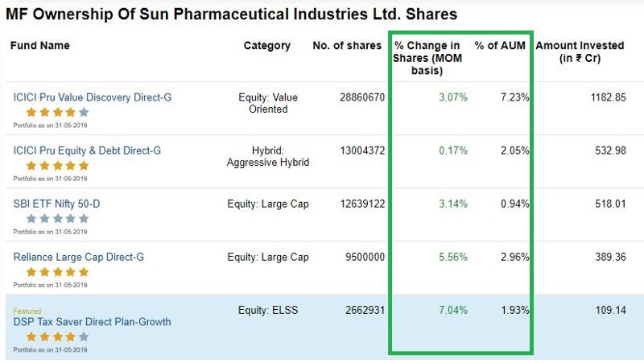Click the Featured label above DSP Tax Saver
Viewport: 644px width, 363px height.
coord(27,311)
